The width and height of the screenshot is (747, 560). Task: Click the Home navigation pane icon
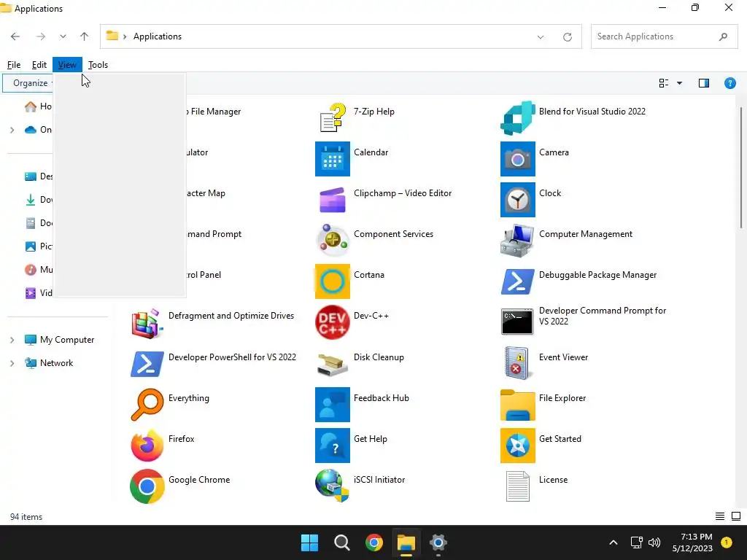[31, 106]
